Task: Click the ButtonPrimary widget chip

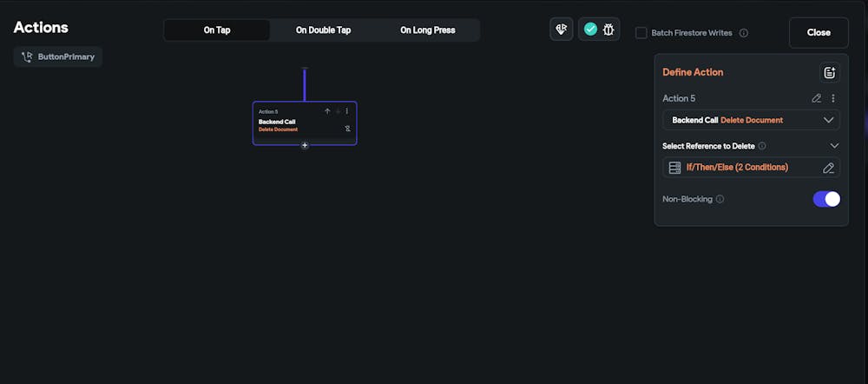Action: point(58,56)
